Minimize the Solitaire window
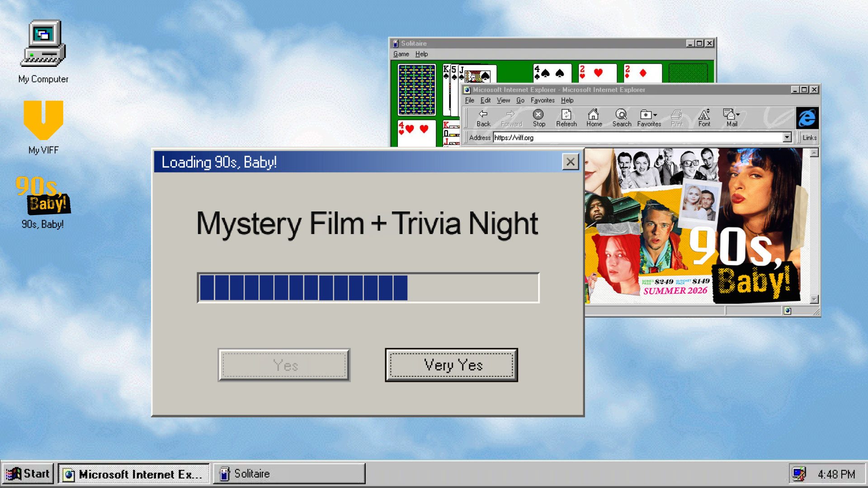Screen dimensions: 868x488 point(690,43)
